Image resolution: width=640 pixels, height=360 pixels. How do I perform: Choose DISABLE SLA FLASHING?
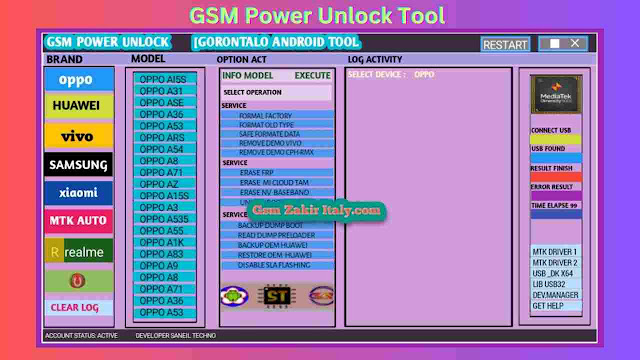click(277, 265)
